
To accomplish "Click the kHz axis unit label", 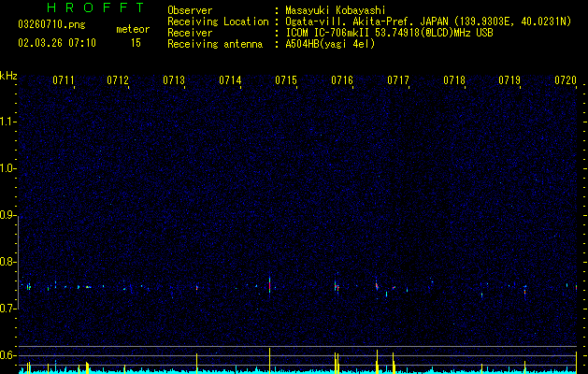I will (x=8, y=76).
